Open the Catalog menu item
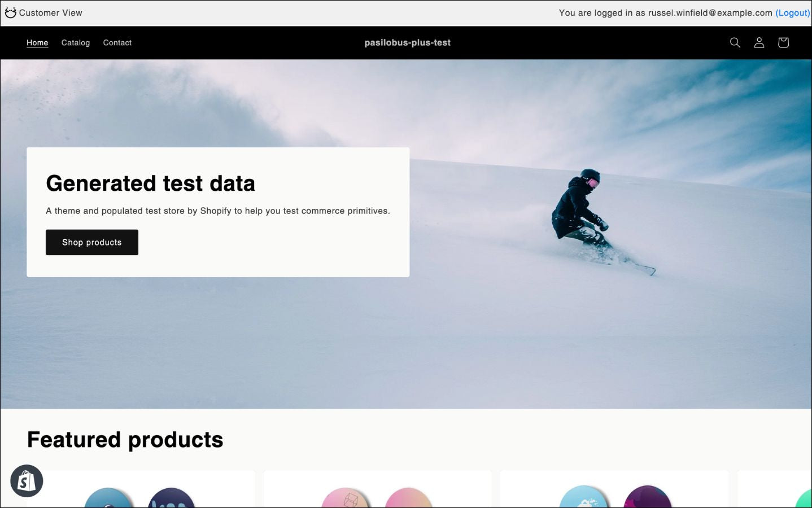 76,42
